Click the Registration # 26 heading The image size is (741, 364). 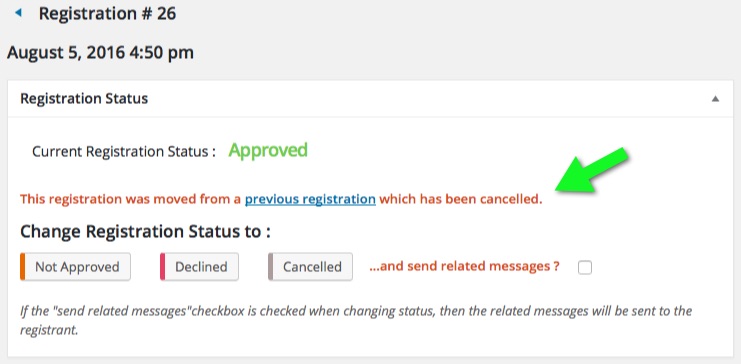(x=107, y=14)
